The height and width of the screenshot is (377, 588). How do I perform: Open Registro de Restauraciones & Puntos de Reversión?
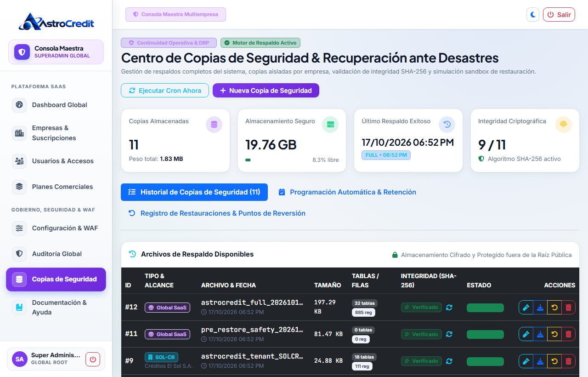[x=217, y=213]
